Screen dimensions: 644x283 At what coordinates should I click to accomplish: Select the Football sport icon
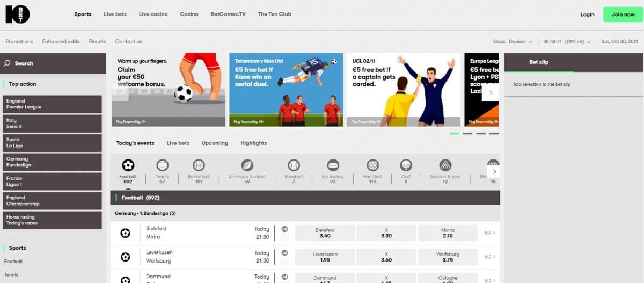click(x=128, y=165)
